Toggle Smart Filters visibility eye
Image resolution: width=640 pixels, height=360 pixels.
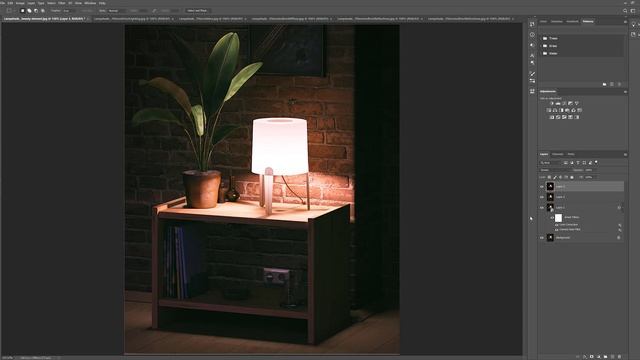tap(552, 218)
